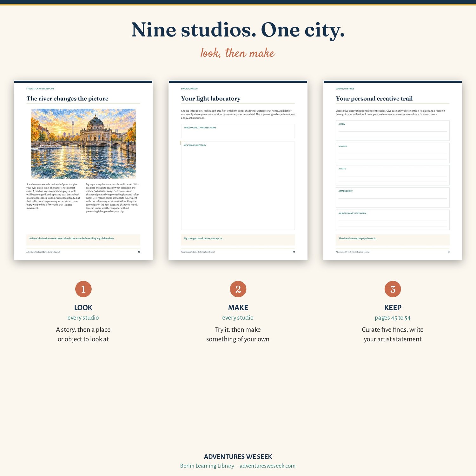Click the number 1 circle badge
This screenshot has width=476, height=476.
click(83, 289)
